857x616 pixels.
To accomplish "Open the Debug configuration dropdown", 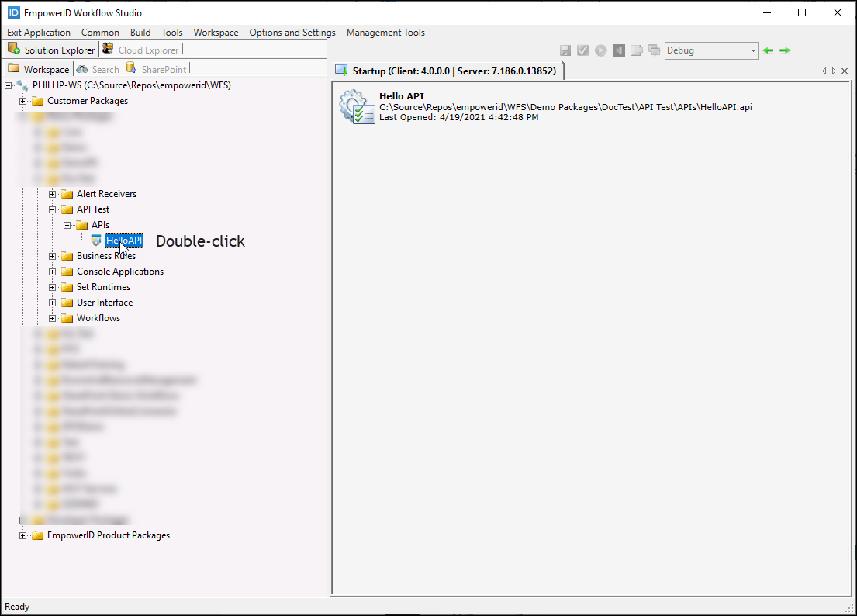I will (x=752, y=50).
